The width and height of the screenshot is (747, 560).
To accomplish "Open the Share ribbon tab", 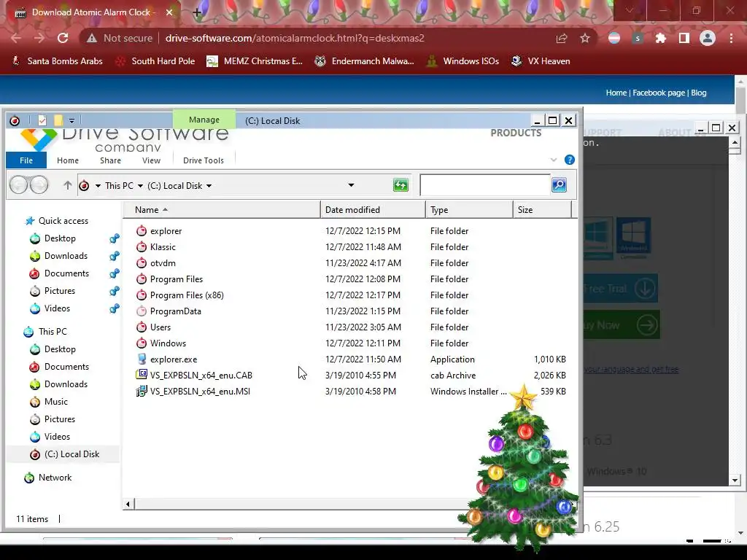I will pyautogui.click(x=110, y=160).
